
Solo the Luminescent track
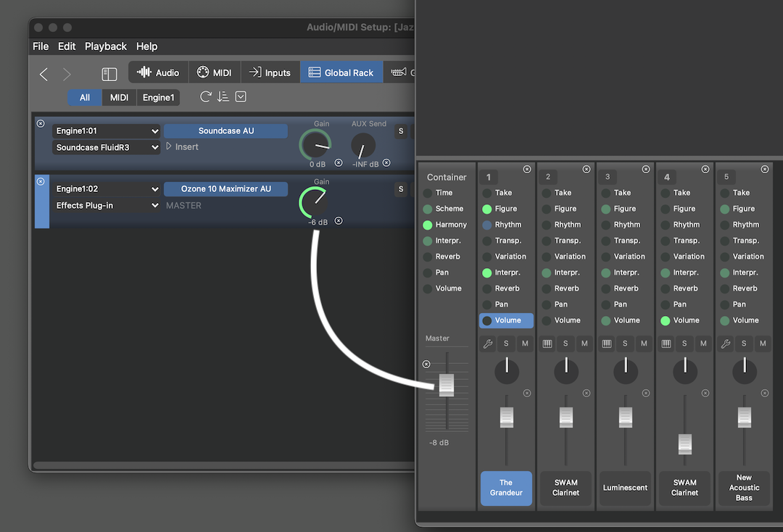tap(625, 344)
